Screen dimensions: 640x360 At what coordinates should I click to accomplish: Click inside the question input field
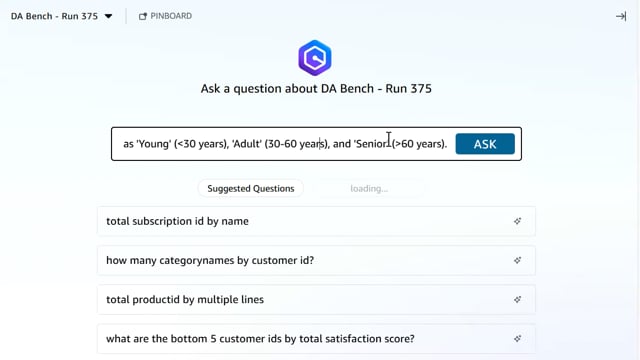click(x=284, y=144)
